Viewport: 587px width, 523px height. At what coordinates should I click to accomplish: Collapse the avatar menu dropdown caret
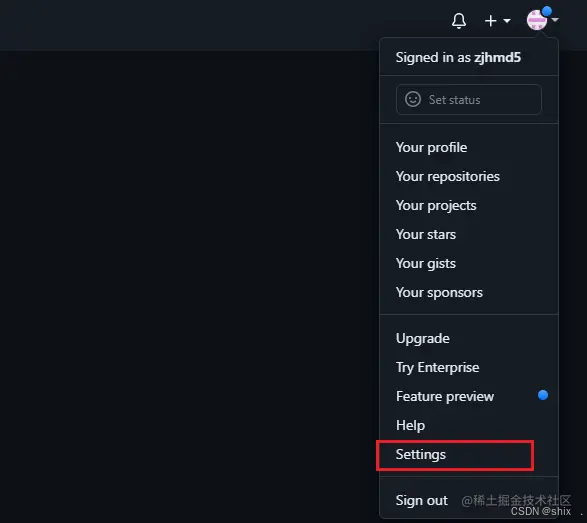pos(555,19)
